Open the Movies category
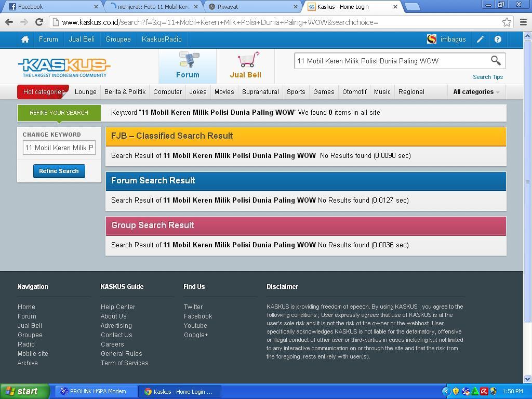The height and width of the screenshot is (399, 532). click(x=224, y=92)
